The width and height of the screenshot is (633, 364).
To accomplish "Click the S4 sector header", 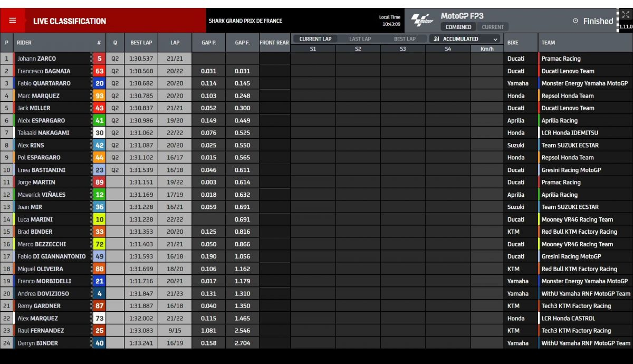I will point(448,49).
